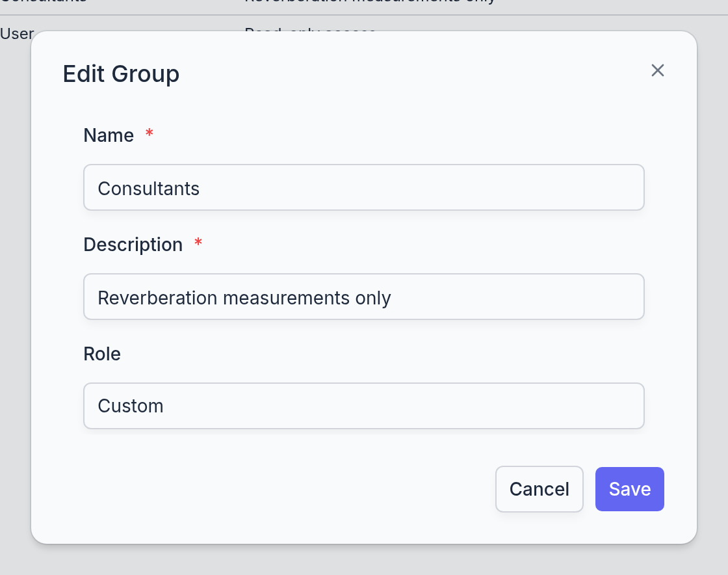Cancel editing the group
Screen dimensions: 728x575
tap(539, 488)
